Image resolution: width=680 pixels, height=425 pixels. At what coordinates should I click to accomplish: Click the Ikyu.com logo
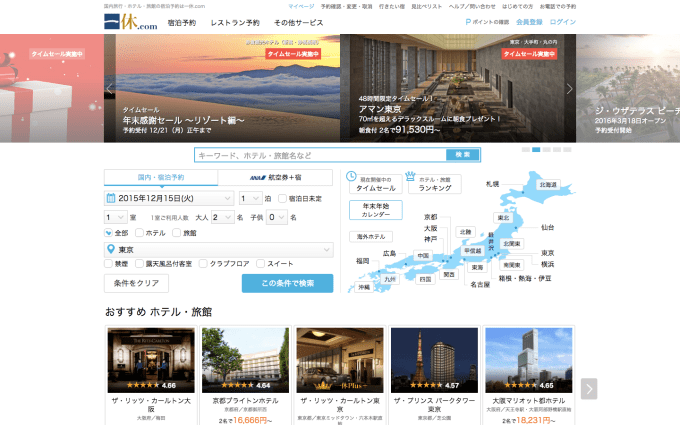pyautogui.click(x=131, y=22)
